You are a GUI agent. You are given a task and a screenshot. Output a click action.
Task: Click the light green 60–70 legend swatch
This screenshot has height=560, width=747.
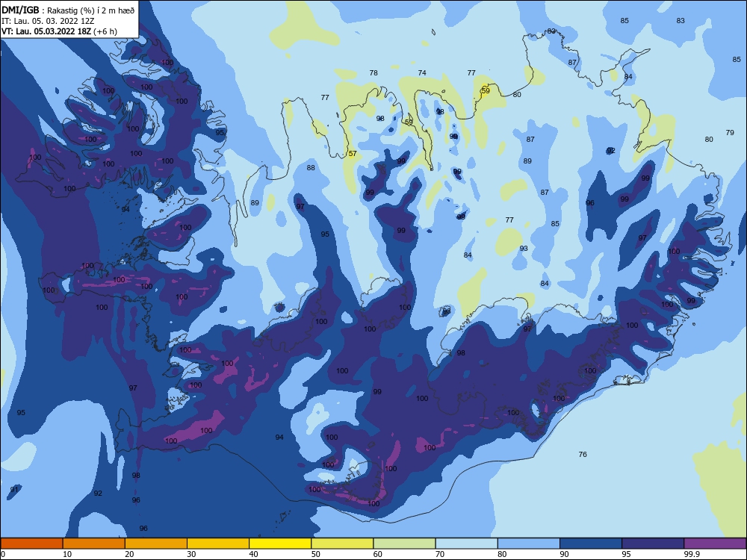click(x=404, y=544)
